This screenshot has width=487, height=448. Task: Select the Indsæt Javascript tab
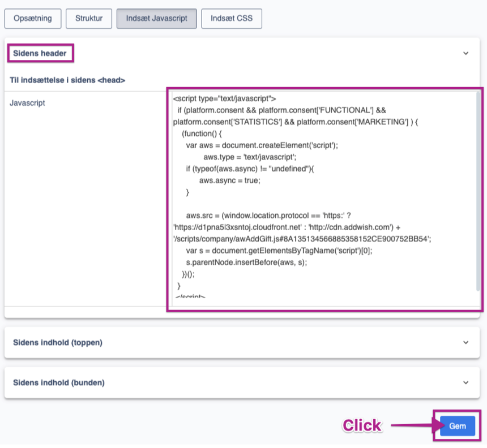(156, 18)
